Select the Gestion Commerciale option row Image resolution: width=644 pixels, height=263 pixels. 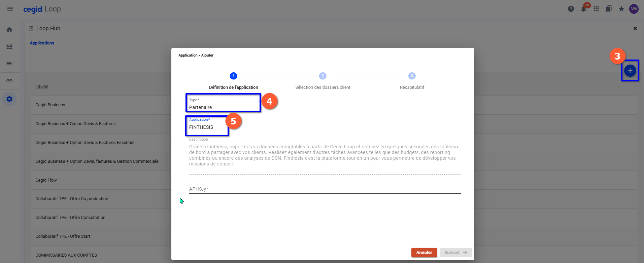(x=101, y=161)
